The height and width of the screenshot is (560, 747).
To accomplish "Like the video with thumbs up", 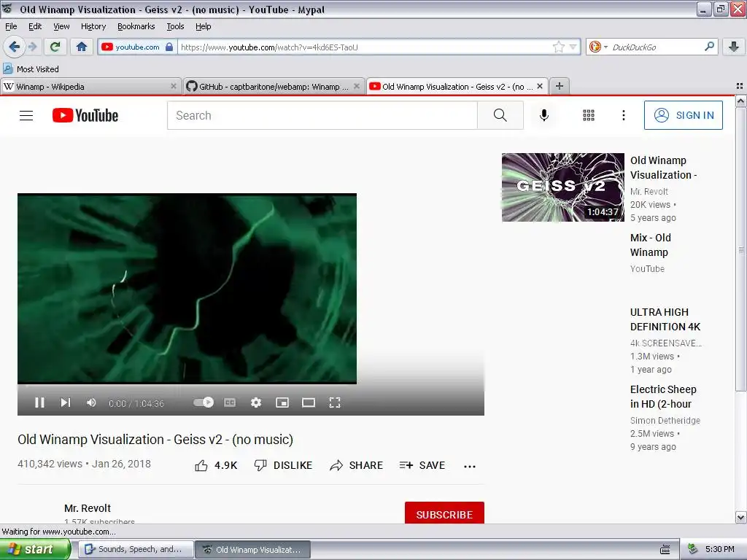I will (216, 465).
